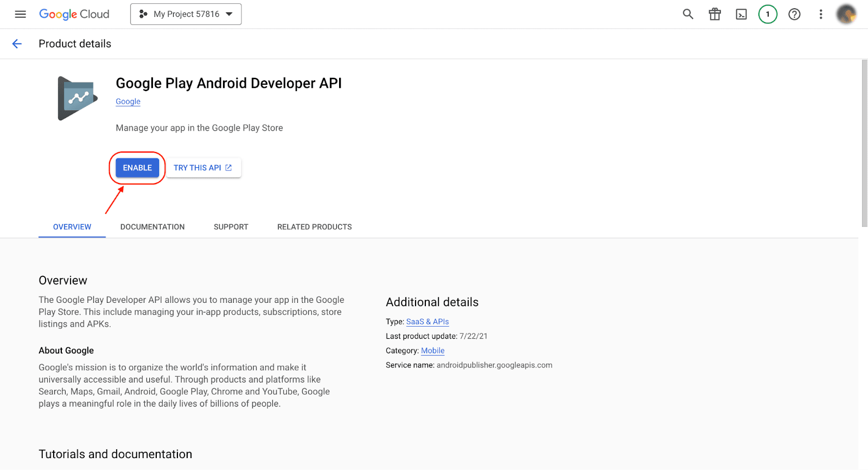
Task: Open the Related Products tab
Action: click(x=314, y=227)
